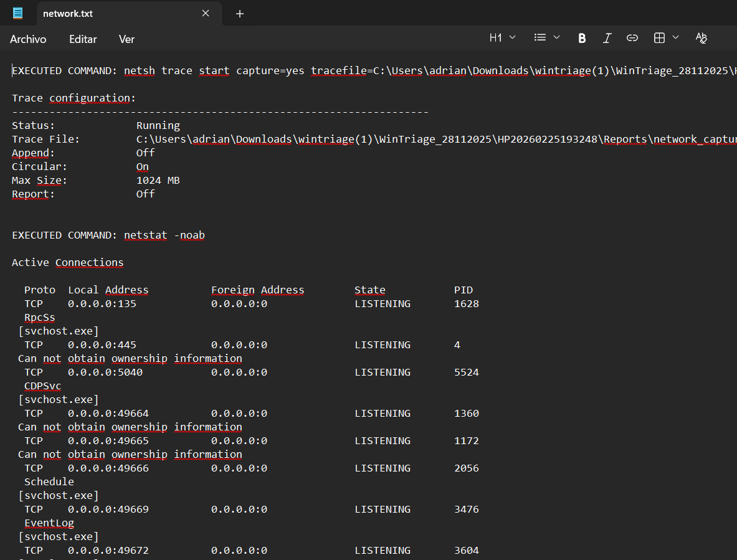Open the Ver menu

coord(126,39)
